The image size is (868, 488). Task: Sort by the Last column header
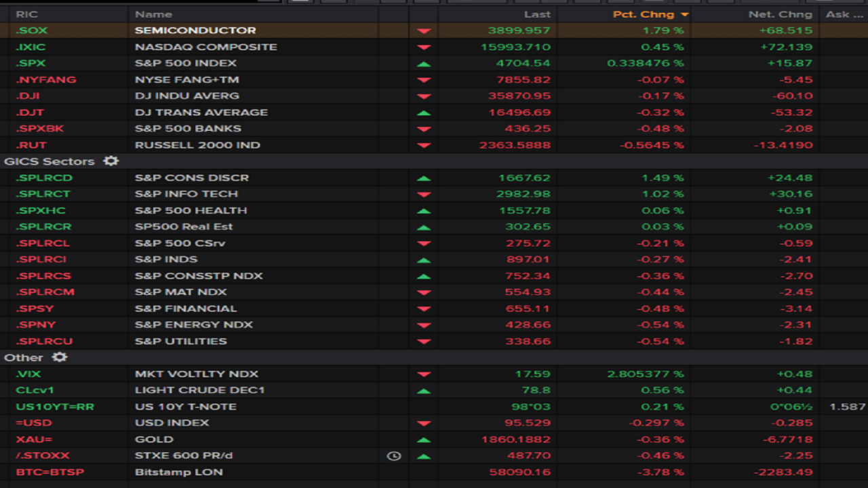pos(537,14)
